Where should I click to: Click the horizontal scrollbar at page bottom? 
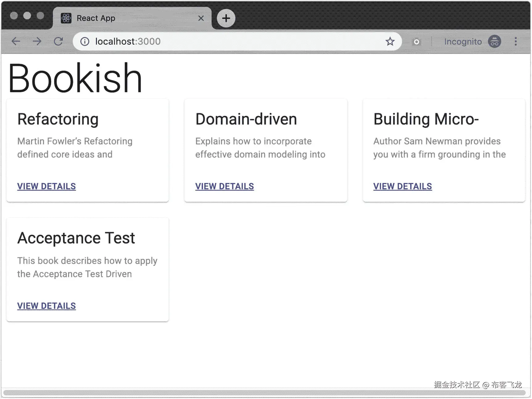[x=264, y=393]
